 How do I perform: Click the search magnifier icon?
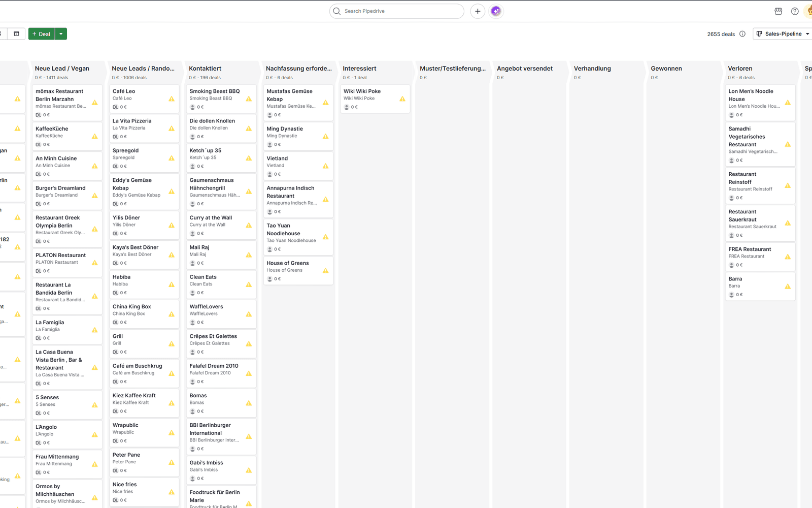pos(337,11)
